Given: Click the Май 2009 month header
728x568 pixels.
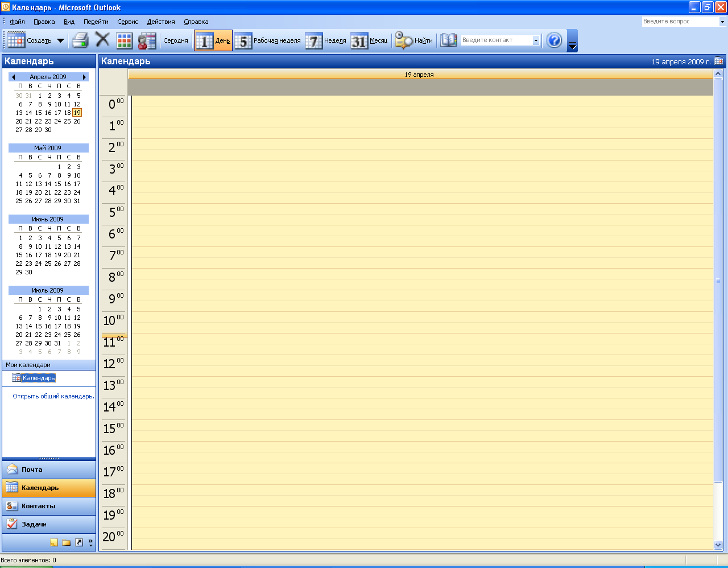Looking at the screenshot, I should tap(48, 148).
